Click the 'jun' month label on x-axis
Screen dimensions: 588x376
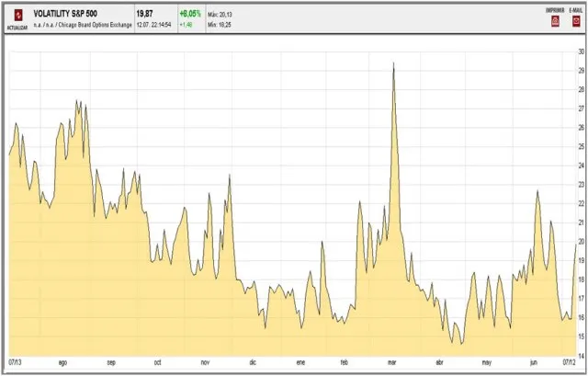pos(536,362)
